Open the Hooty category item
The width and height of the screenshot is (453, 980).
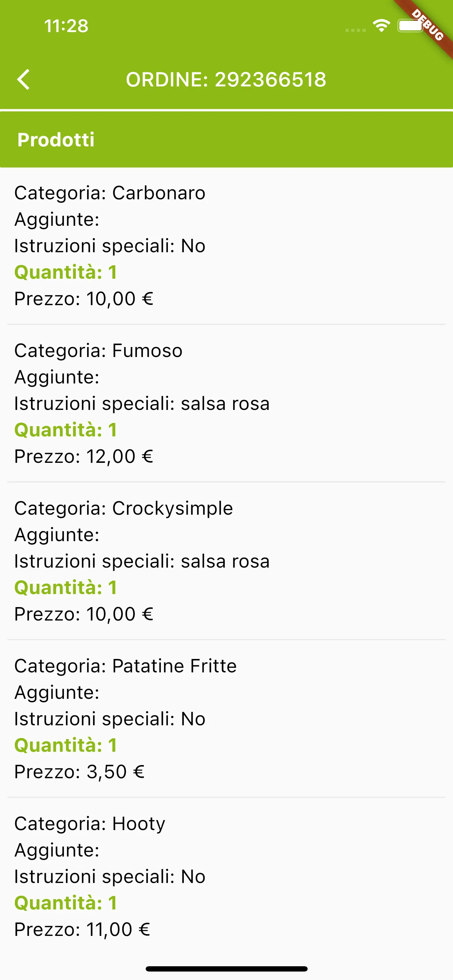pyautogui.click(x=226, y=876)
